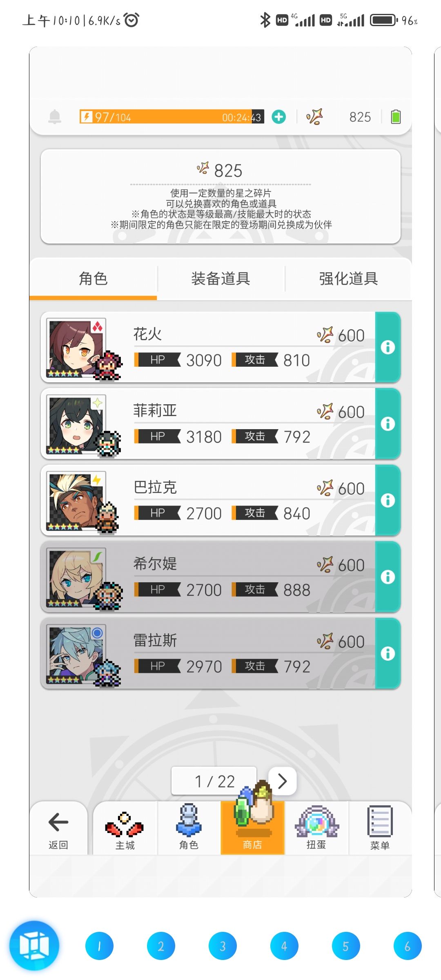Select 花火 character portrait
The image size is (441, 980).
pos(76,348)
